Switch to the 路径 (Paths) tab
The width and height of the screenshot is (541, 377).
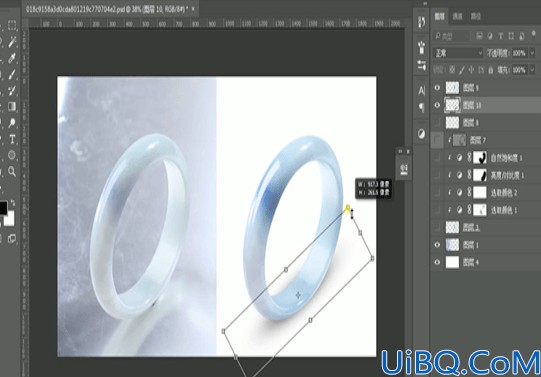[x=476, y=16]
